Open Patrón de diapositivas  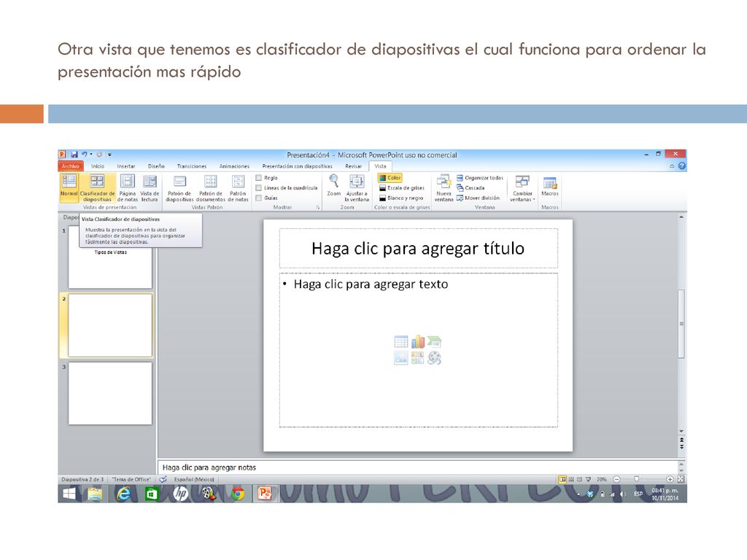click(179, 187)
